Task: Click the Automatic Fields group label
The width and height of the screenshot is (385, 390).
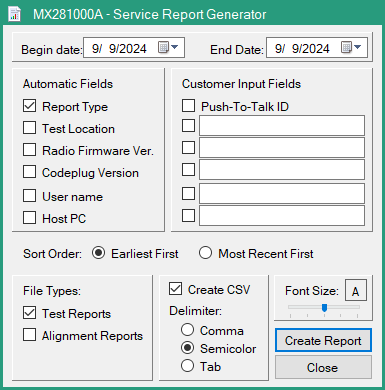Action: click(68, 84)
